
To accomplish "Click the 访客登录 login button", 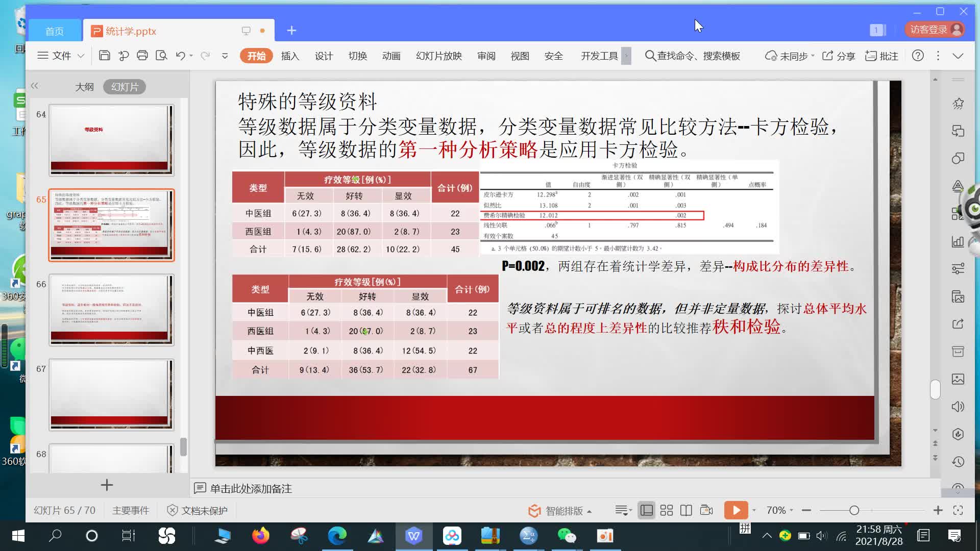I will 935,29.
